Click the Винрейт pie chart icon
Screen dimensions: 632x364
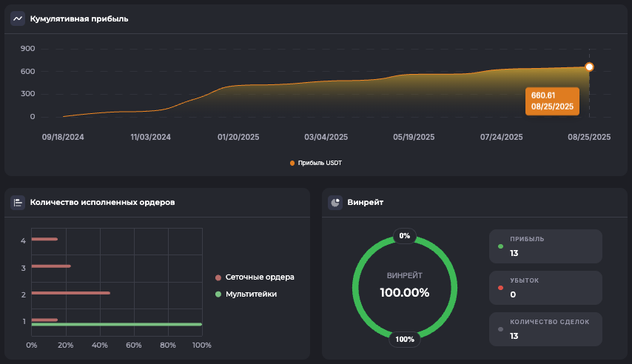(335, 202)
